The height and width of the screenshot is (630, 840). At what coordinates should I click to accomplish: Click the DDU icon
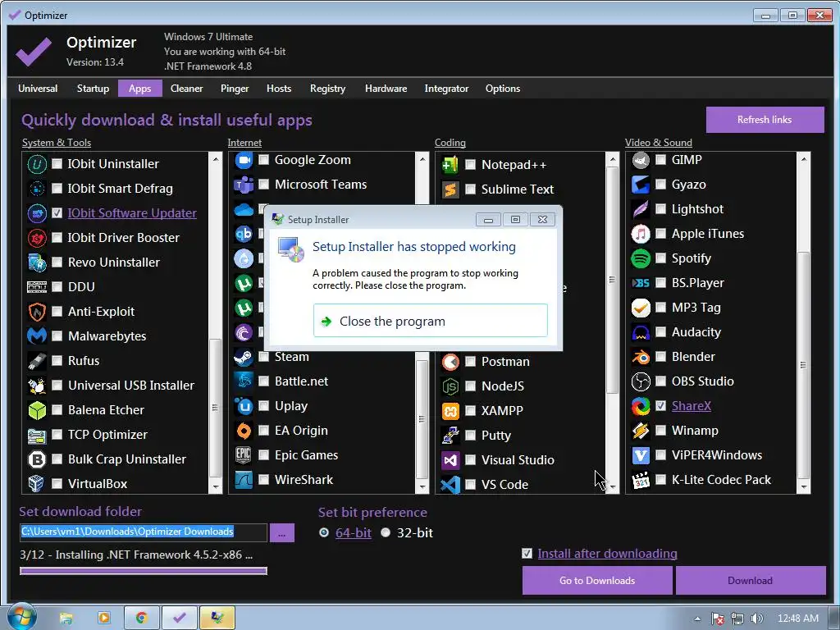[37, 287]
